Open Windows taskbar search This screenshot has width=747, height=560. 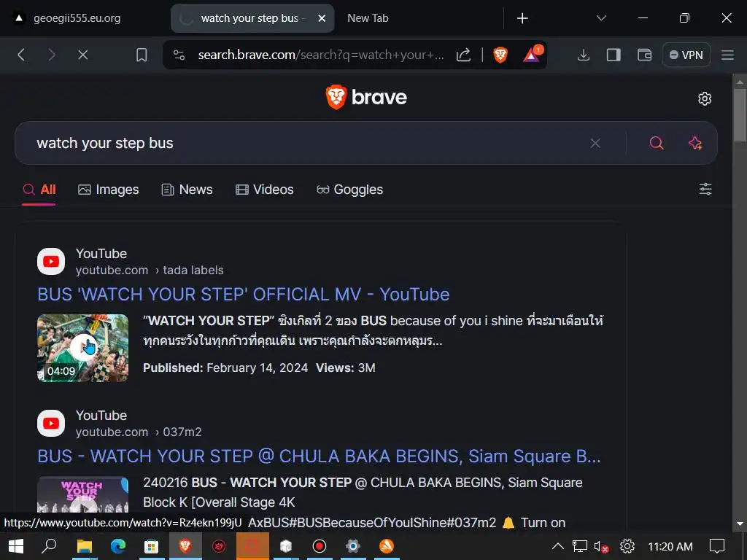pyautogui.click(x=49, y=546)
